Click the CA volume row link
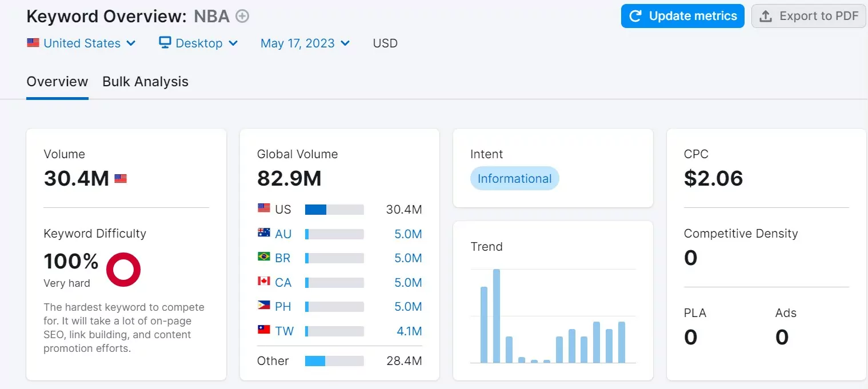 pyautogui.click(x=284, y=282)
